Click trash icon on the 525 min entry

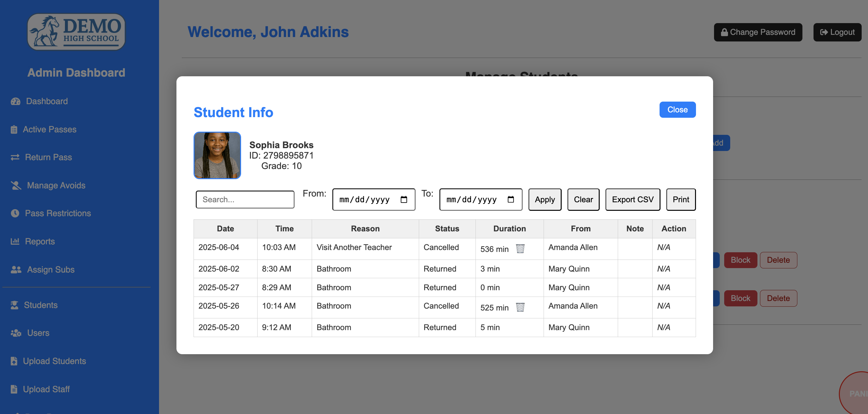point(520,307)
